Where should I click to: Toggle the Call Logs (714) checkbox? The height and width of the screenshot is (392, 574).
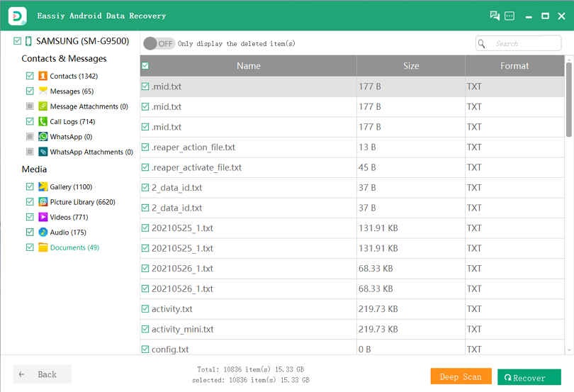coord(30,121)
